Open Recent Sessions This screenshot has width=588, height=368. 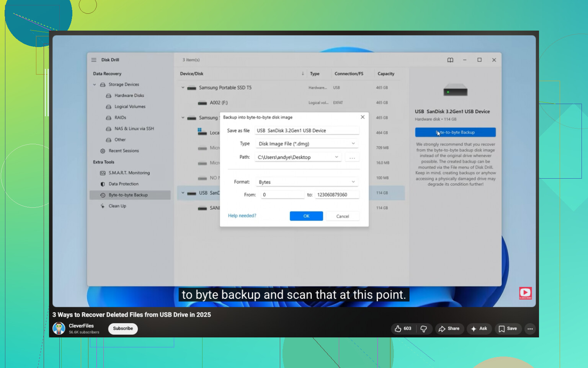(x=124, y=151)
